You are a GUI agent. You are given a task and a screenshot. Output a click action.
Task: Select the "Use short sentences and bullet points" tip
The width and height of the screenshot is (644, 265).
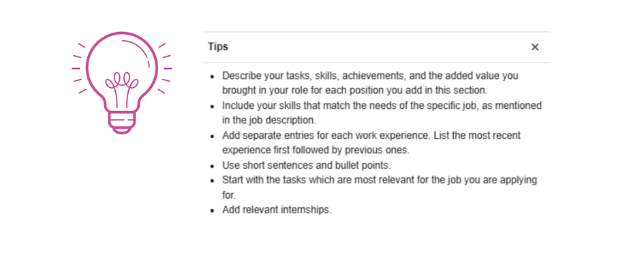click(x=307, y=166)
